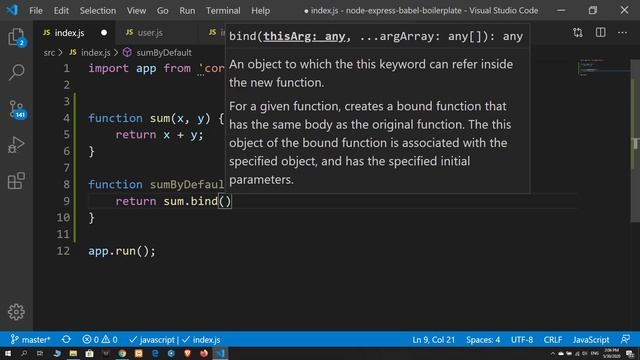
Task: Click 'return x + y;' on line 5
Action: tap(159, 135)
